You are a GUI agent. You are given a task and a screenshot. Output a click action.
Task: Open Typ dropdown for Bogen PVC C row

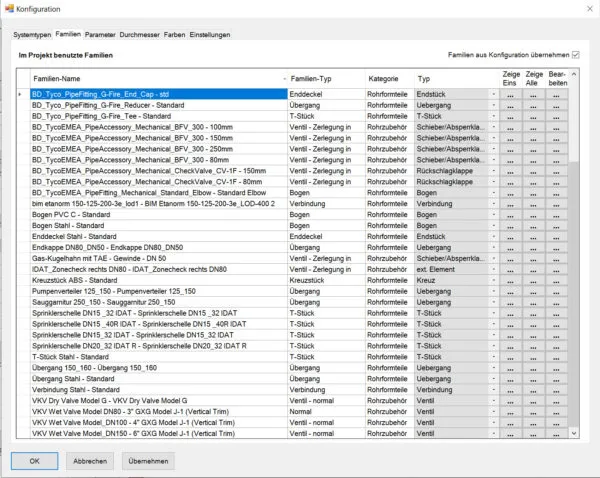(x=494, y=215)
